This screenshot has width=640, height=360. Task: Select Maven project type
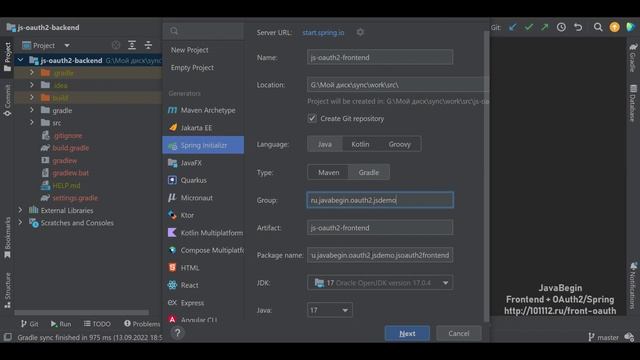[329, 172]
